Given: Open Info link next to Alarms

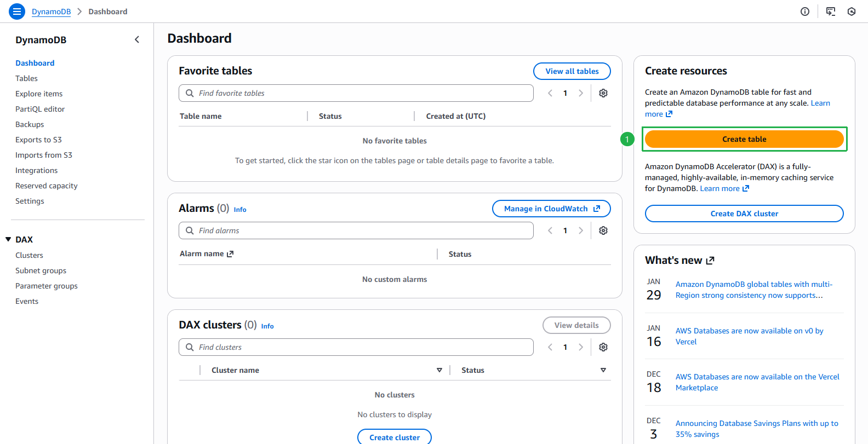Looking at the screenshot, I should click(240, 210).
